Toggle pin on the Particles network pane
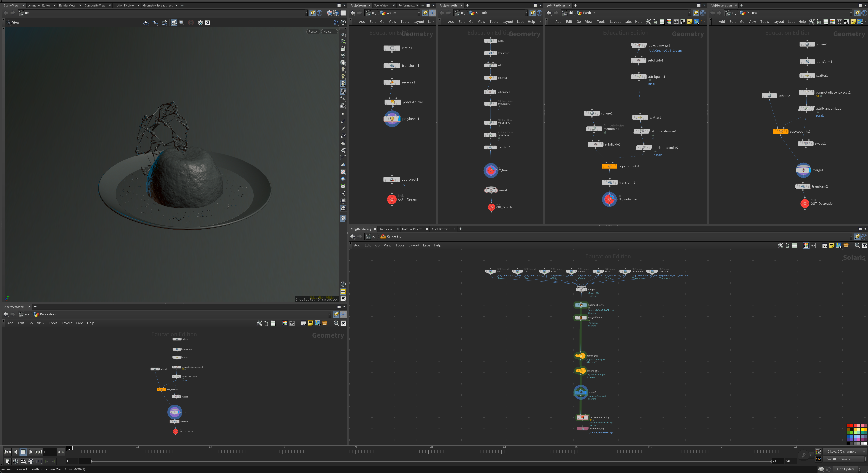 (x=696, y=13)
